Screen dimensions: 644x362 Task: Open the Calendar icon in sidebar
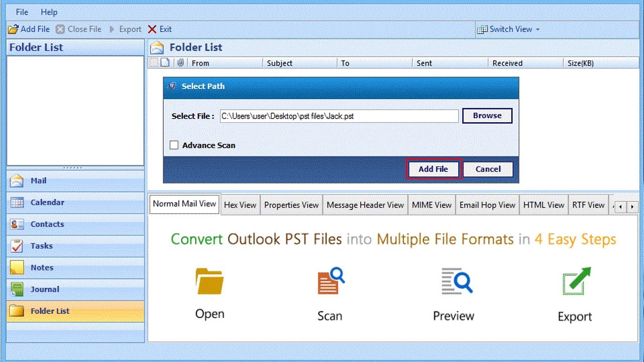tap(17, 203)
